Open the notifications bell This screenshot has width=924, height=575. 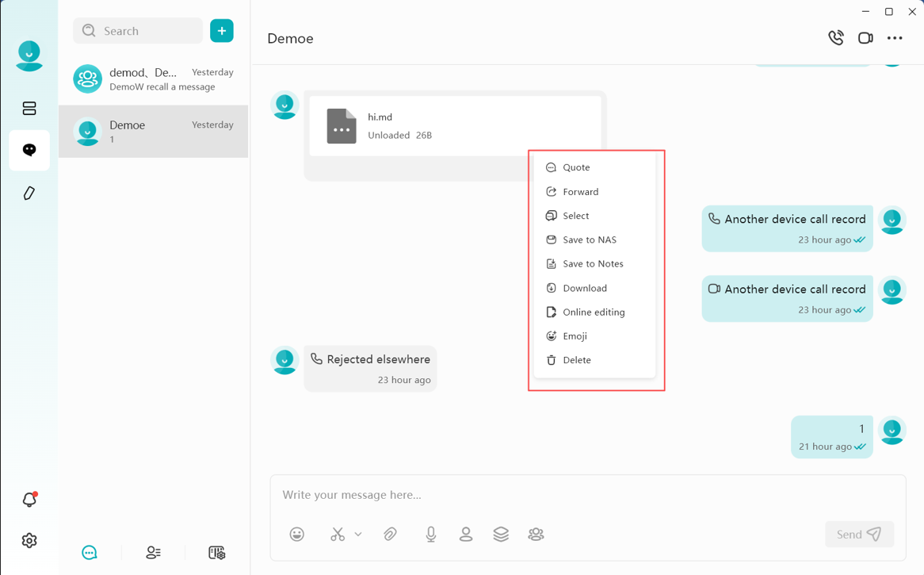tap(29, 500)
